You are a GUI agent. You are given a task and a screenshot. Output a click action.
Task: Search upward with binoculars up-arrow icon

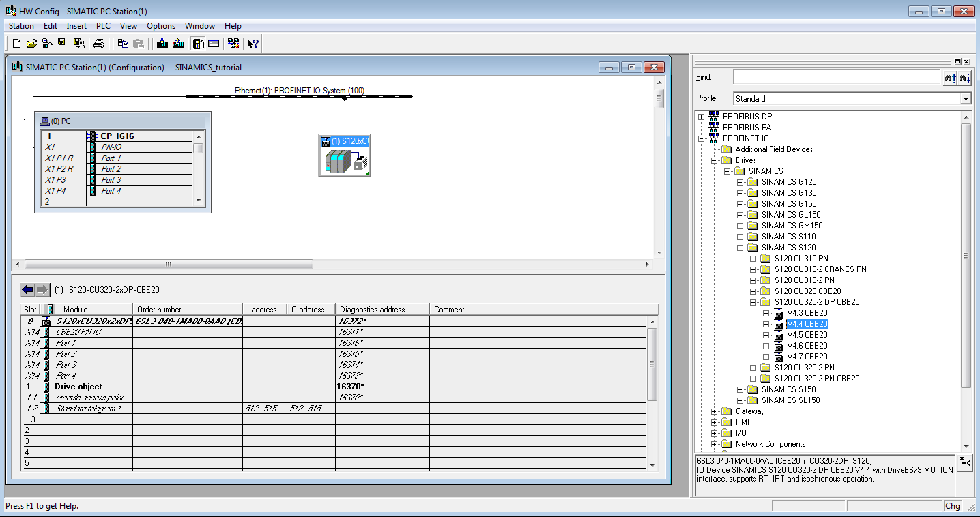[x=950, y=78]
